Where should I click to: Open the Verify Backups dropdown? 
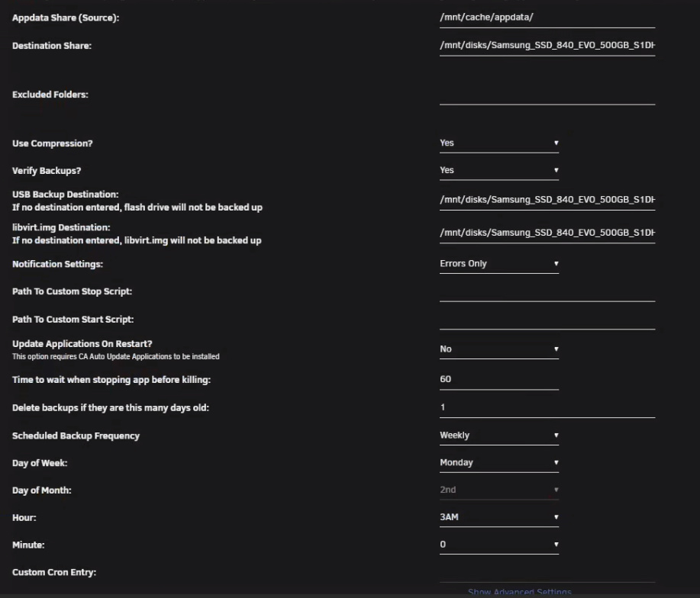coord(498,170)
